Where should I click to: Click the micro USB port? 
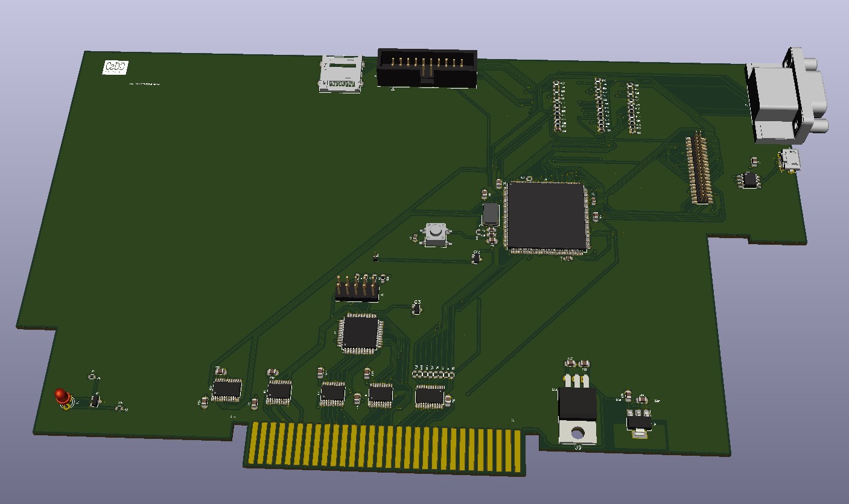[x=790, y=160]
